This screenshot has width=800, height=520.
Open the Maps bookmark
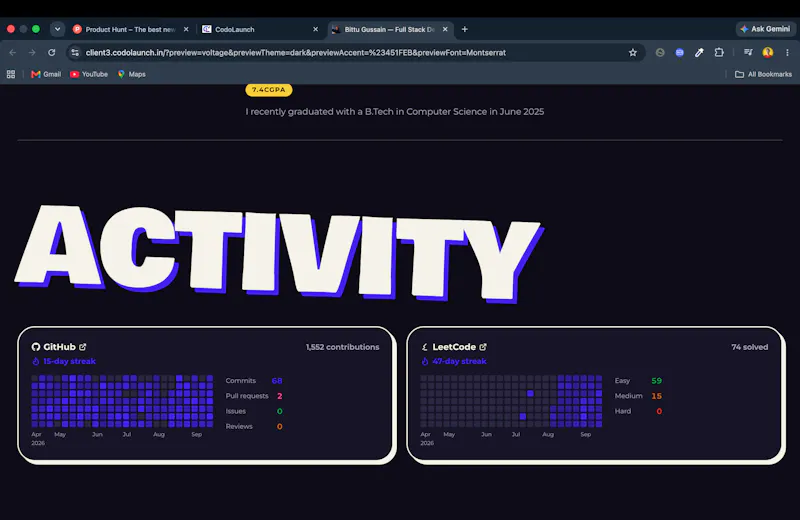[132, 74]
